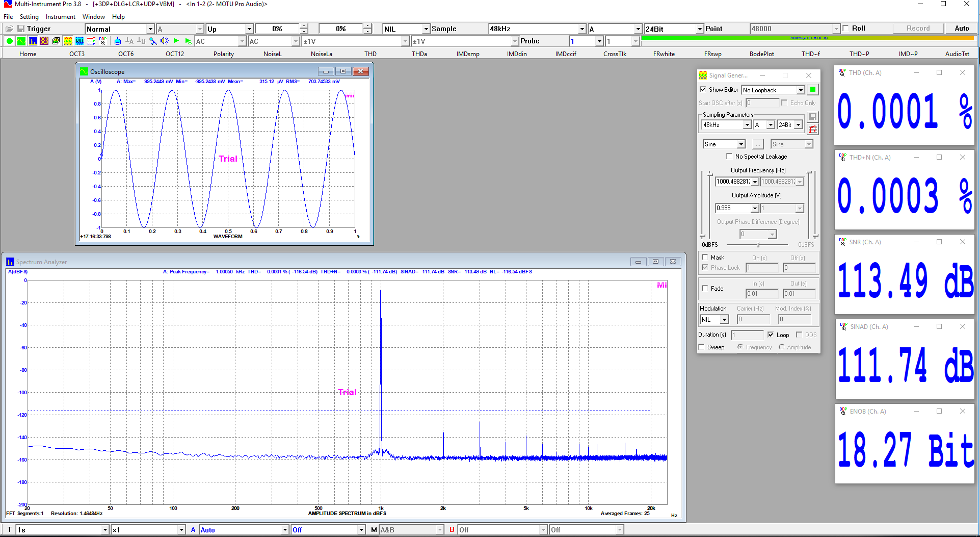
Task: Click the Duration (s) input field
Action: click(x=747, y=335)
